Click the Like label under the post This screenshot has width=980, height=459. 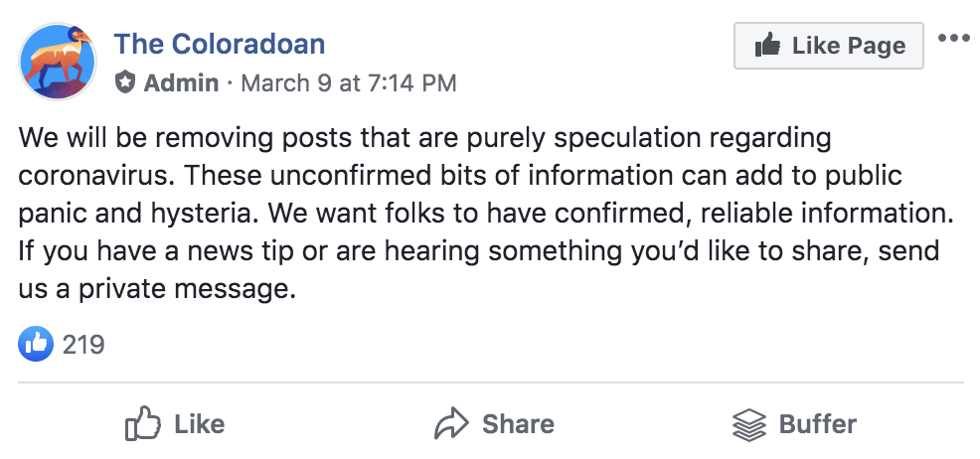tap(199, 424)
